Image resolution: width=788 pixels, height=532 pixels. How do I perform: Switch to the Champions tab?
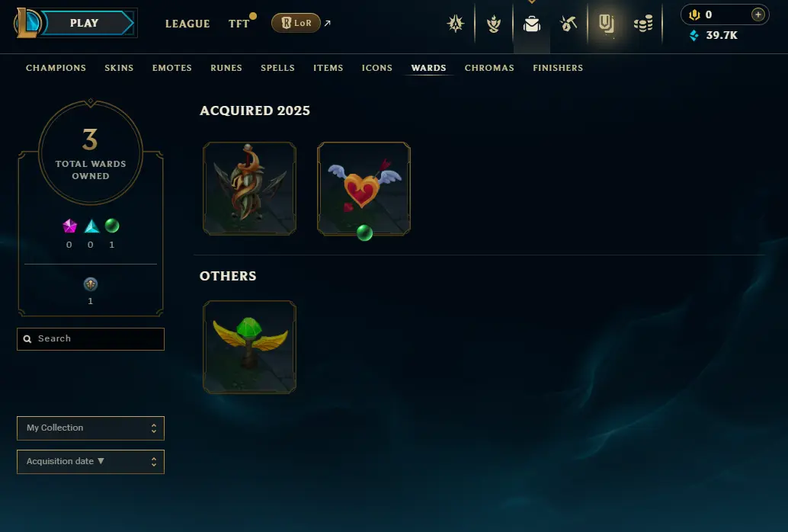tap(56, 68)
